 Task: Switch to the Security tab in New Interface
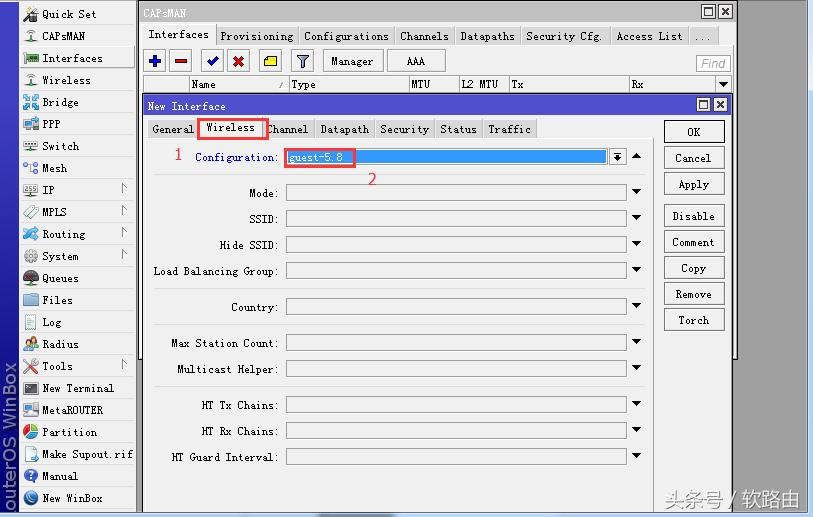point(404,129)
